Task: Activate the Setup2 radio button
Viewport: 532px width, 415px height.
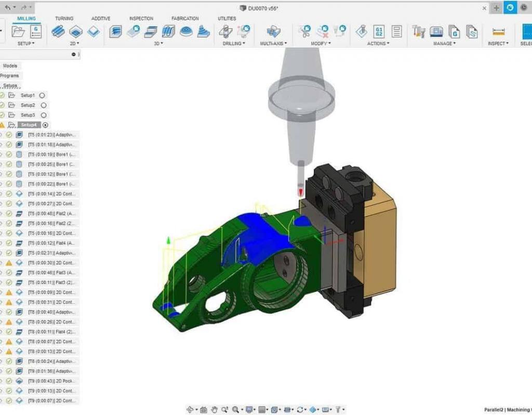Action: pos(44,105)
